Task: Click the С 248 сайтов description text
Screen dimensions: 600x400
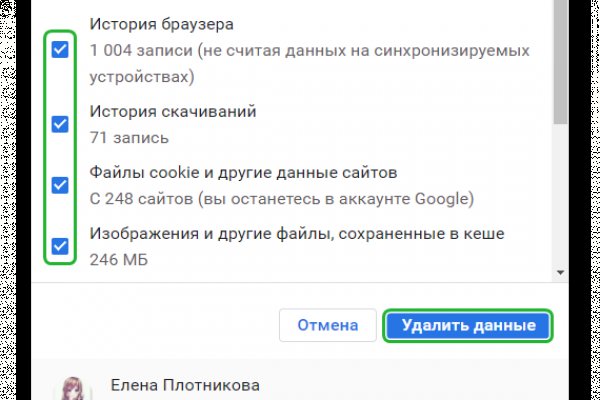Action: [x=280, y=199]
